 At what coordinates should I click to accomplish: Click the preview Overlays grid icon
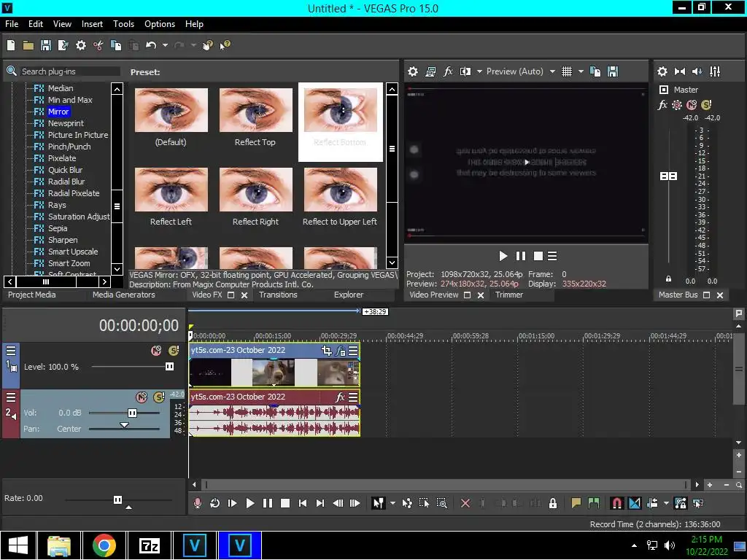tap(566, 71)
